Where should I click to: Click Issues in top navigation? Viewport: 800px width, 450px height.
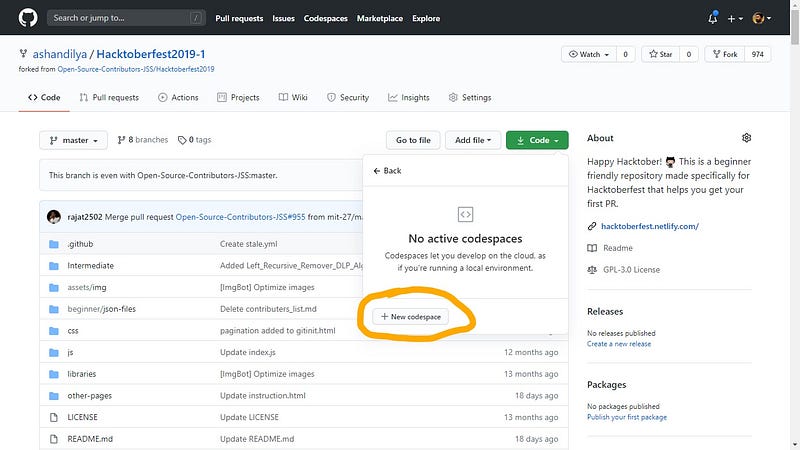coord(283,18)
